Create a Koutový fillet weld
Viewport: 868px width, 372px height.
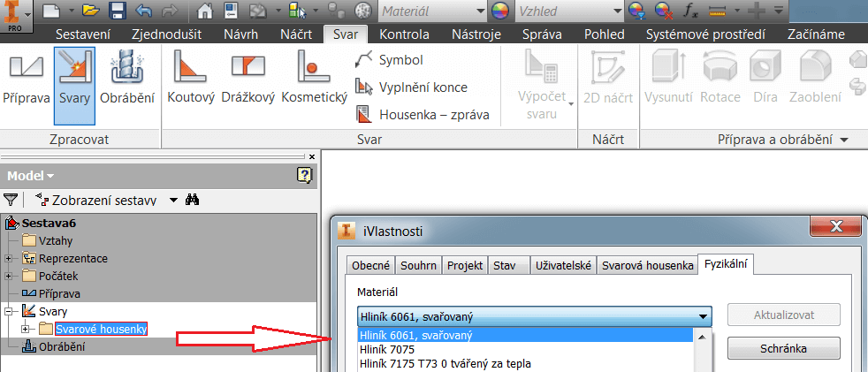(x=190, y=78)
